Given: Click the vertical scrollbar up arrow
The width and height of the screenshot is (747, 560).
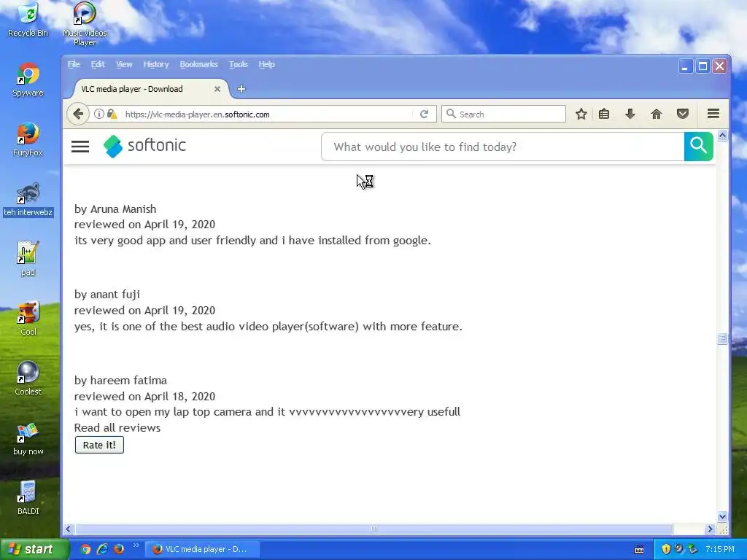Looking at the screenshot, I should (x=722, y=136).
